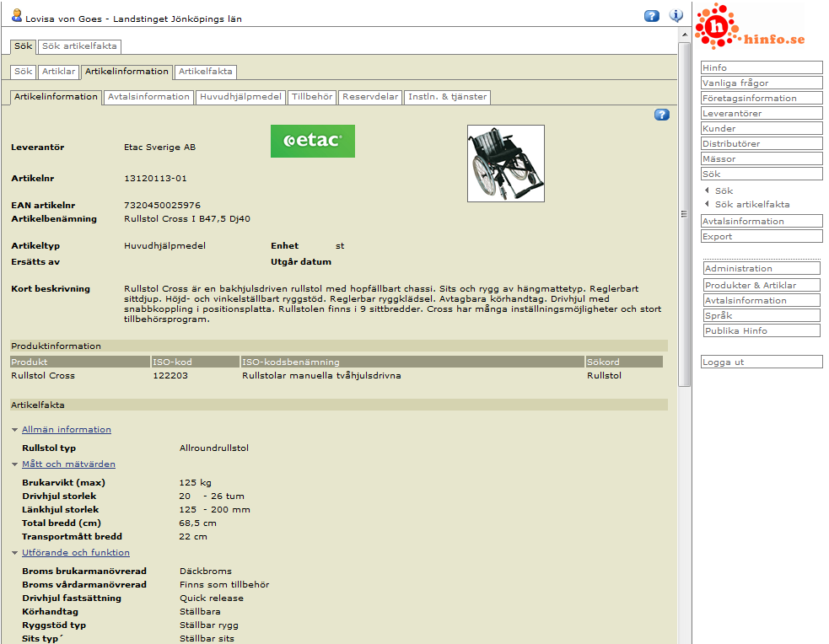The image size is (829, 644).
Task: Open the wheelchair product thumbnail
Action: (505, 164)
